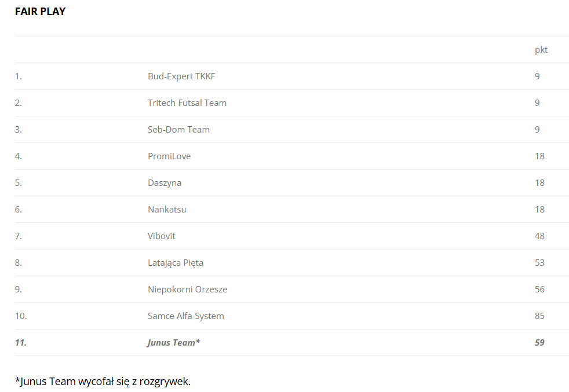Select the Bud-Expert TKKF team name
This screenshot has width=569, height=392.
pos(181,76)
